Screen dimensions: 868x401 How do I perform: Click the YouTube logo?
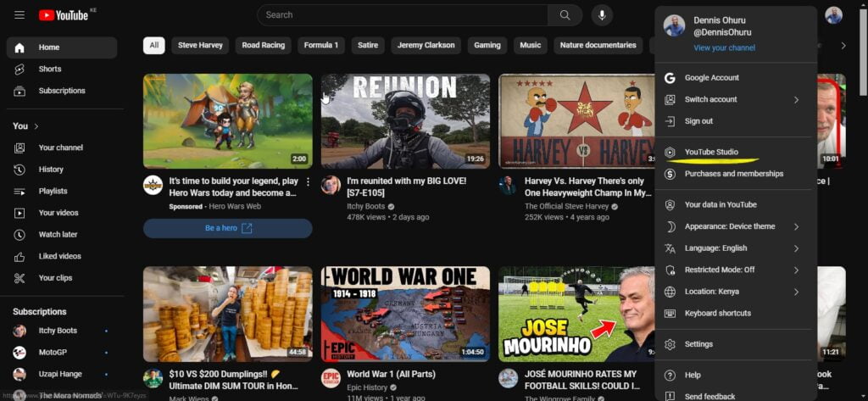click(63, 15)
